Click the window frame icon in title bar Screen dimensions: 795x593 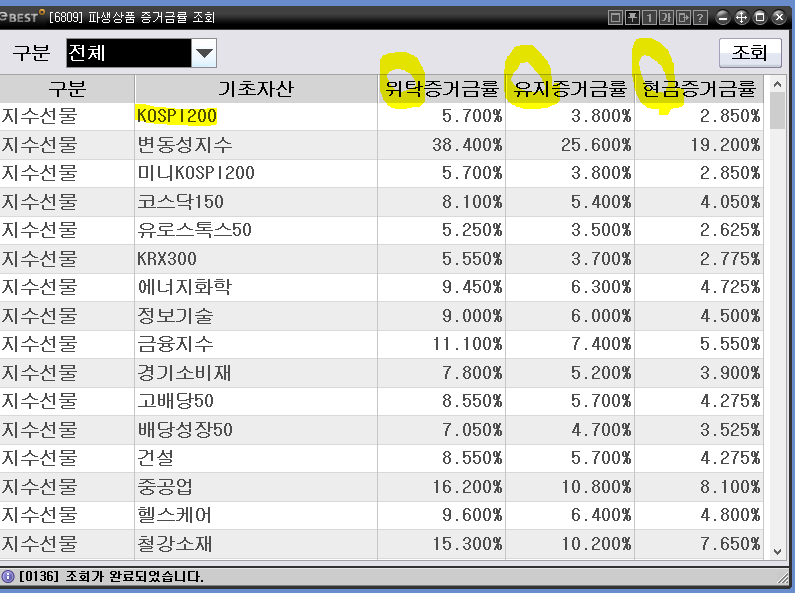click(x=615, y=18)
